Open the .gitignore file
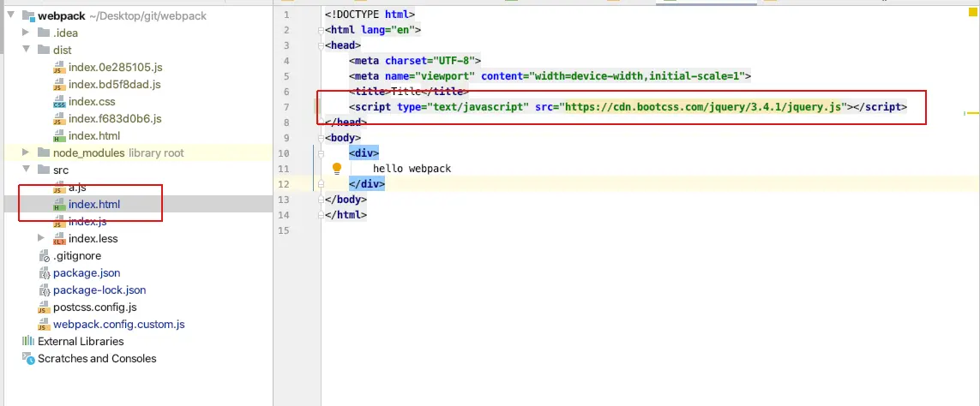This screenshot has height=406, width=980. point(77,255)
